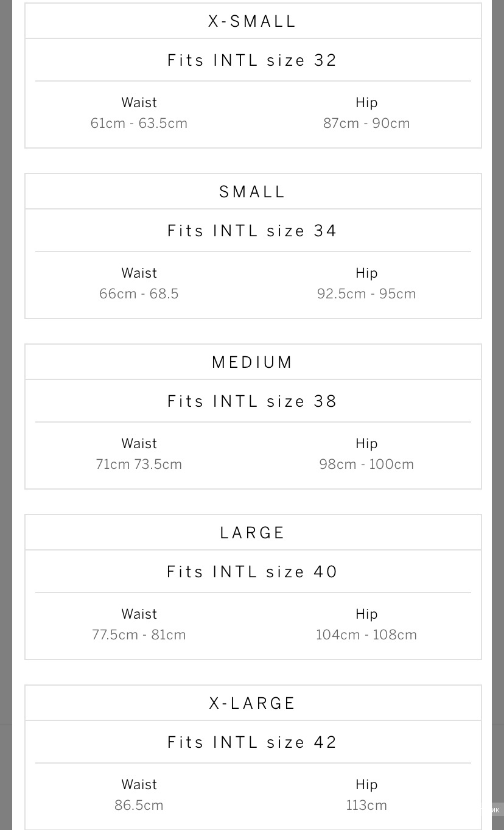Viewport: 504px width, 830px height.
Task: Select X-Small waist value 61cm - 63.5cm
Action: [139, 123]
